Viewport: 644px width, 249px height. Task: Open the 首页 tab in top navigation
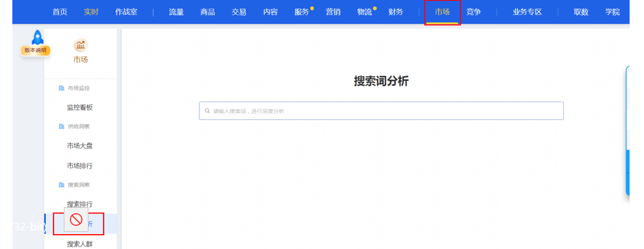[60, 12]
